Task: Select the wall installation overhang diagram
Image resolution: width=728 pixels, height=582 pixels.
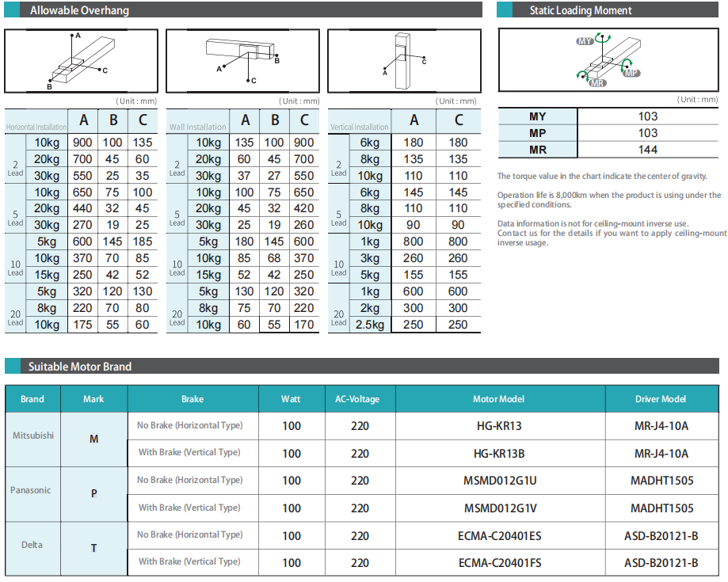Action: (243, 61)
